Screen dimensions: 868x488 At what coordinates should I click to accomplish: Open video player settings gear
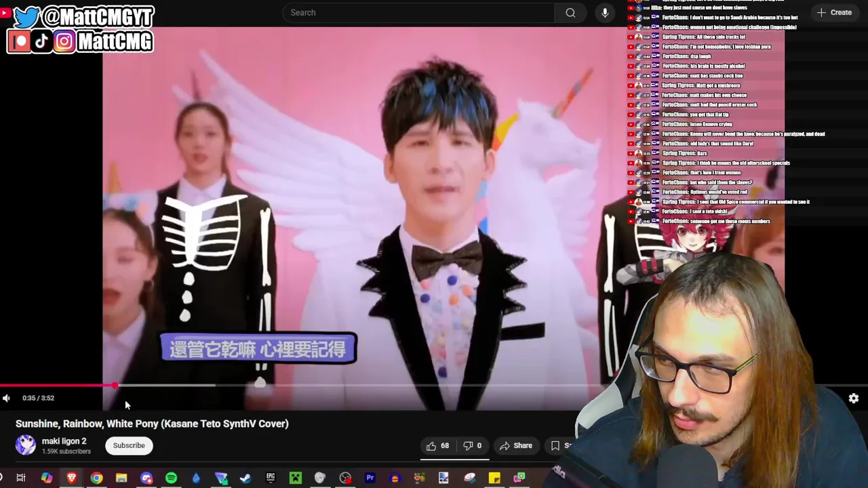pyautogui.click(x=854, y=399)
